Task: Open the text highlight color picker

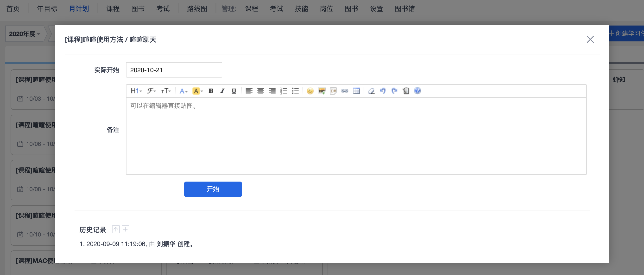Action: (197, 91)
